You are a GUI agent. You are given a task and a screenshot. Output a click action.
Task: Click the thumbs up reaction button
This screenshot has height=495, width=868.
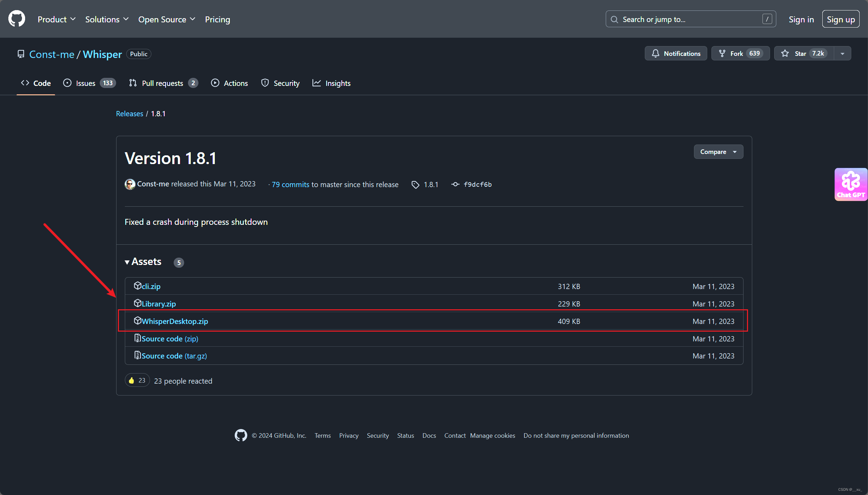pyautogui.click(x=137, y=381)
